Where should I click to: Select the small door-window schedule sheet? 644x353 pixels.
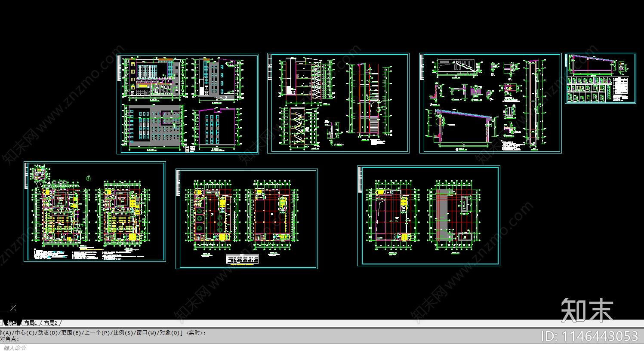pos(601,78)
